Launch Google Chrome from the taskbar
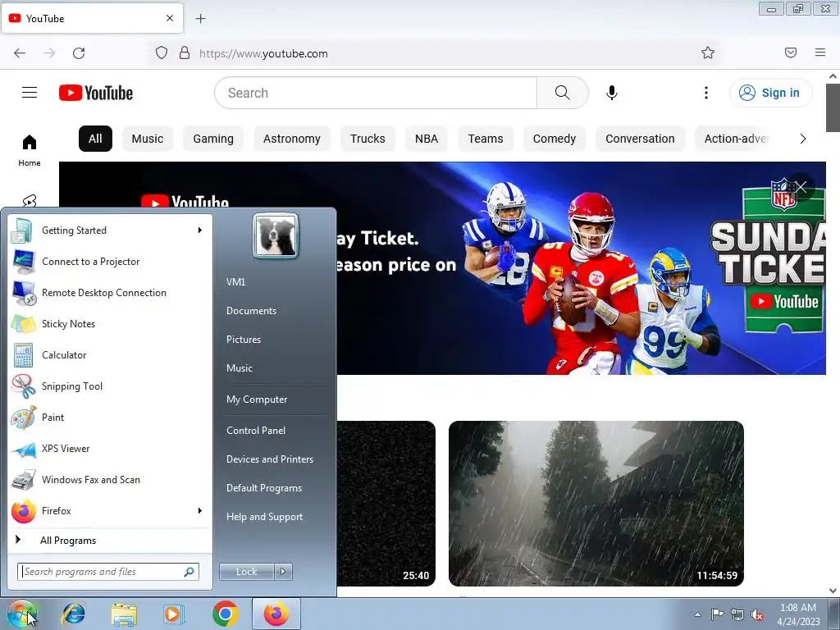Screen dimensions: 840x630 [x=225, y=614]
